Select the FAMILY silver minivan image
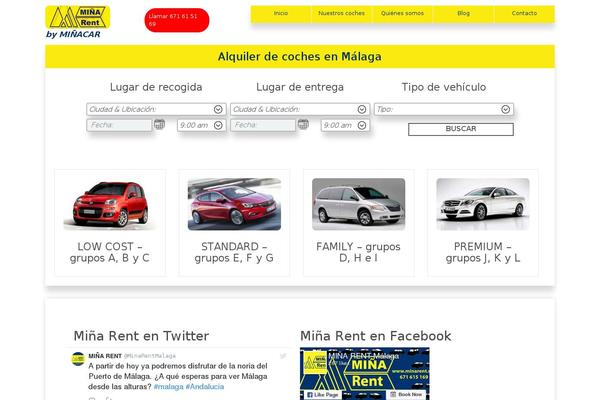Screen dimensions: 600x400 point(359,204)
